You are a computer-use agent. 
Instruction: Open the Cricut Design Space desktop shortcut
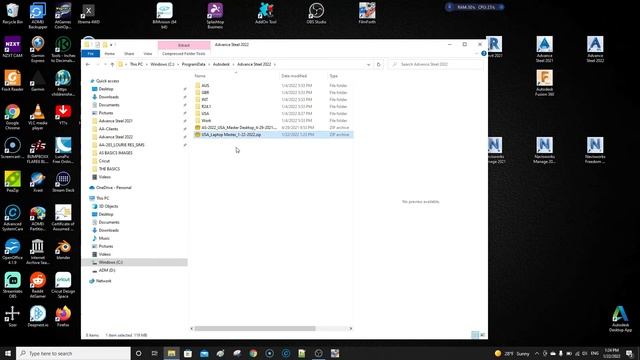pos(63,285)
